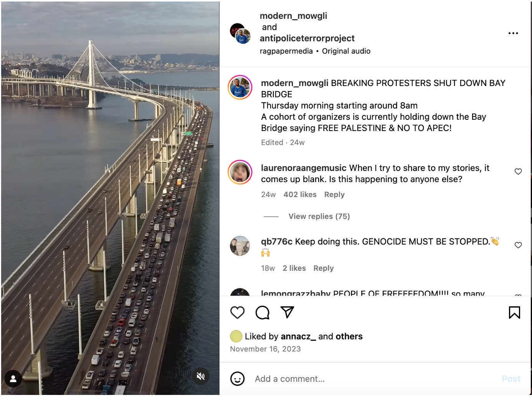
Task: Open antipoliceterrorproject profile link
Action: pos(307,38)
